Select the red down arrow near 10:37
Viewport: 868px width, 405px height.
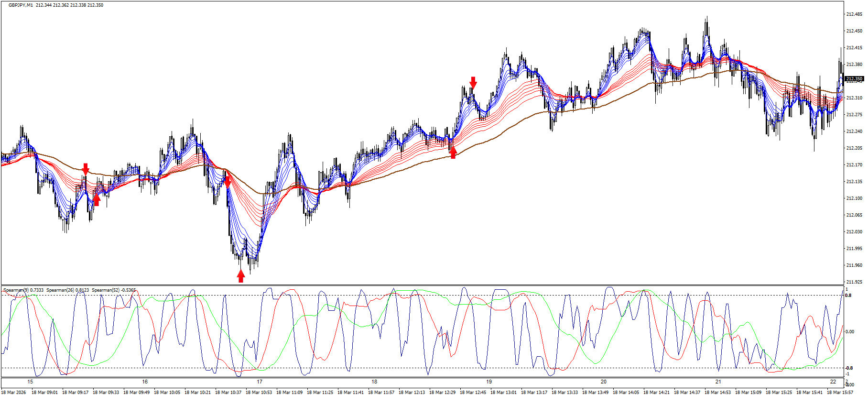pos(228,181)
